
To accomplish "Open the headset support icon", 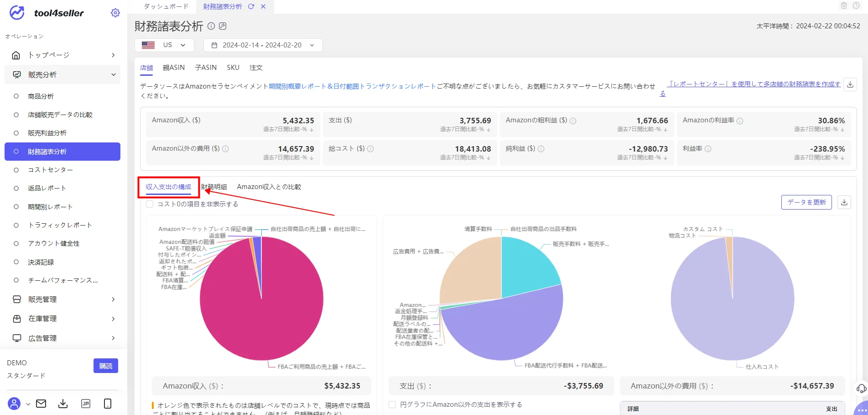I will pos(861,389).
